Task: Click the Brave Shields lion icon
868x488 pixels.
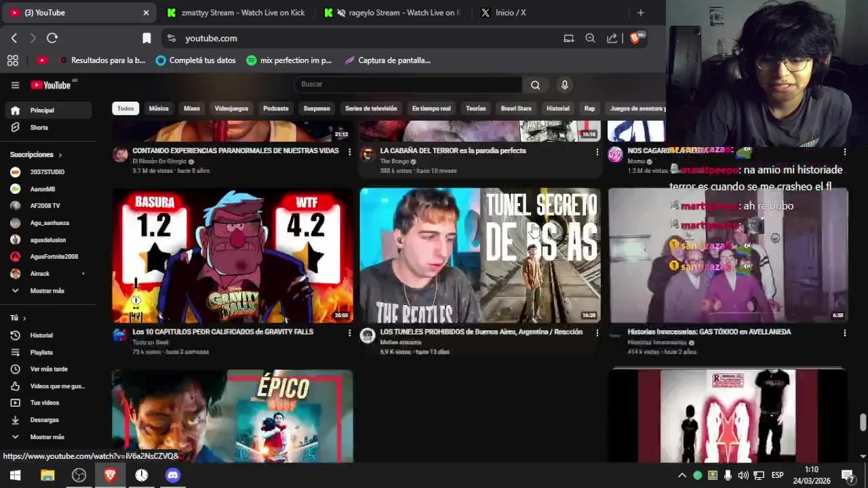Action: click(x=635, y=38)
